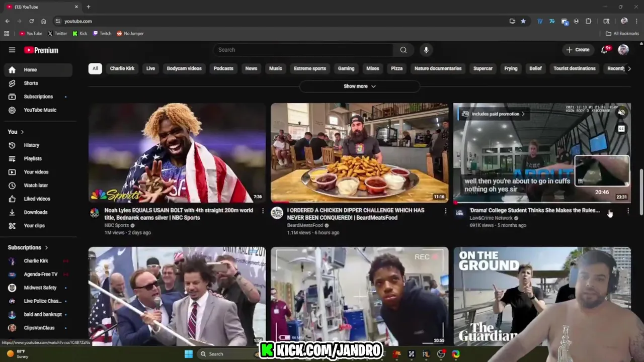The width and height of the screenshot is (644, 362).
Task: Open the account avatar menu
Action: tap(623, 49)
